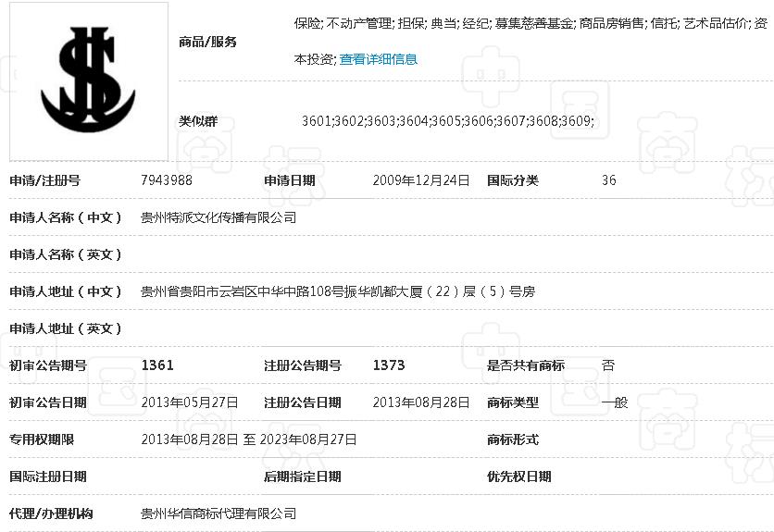This screenshot has height=532, width=774.
Task: Click the 类似群 label
Action: (198, 121)
